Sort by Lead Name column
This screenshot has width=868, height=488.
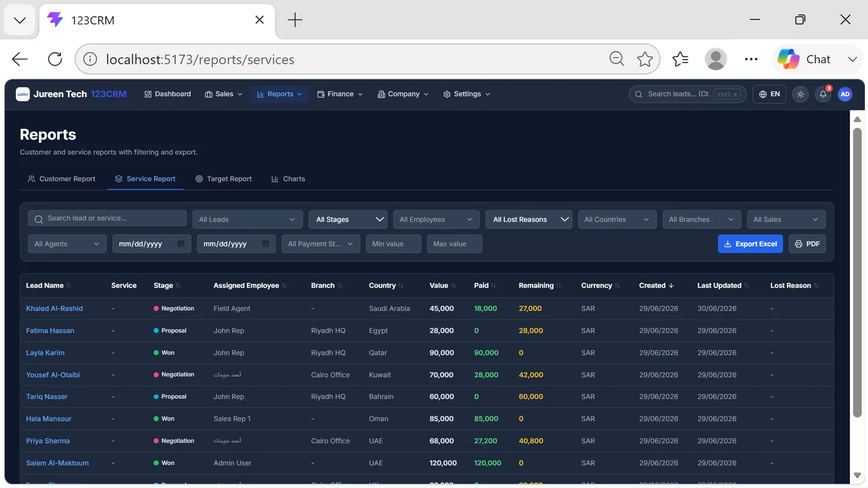[x=48, y=286]
